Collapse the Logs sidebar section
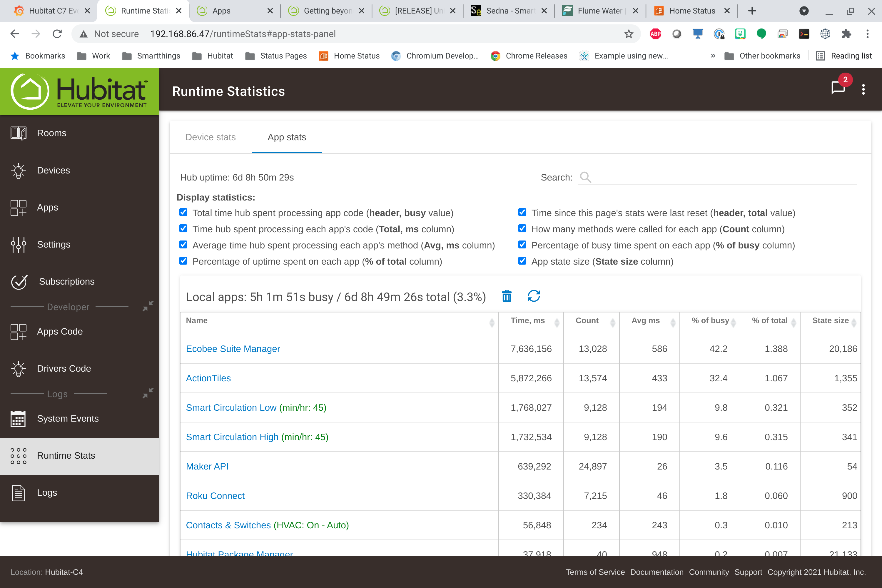The width and height of the screenshot is (882, 588). (148, 393)
